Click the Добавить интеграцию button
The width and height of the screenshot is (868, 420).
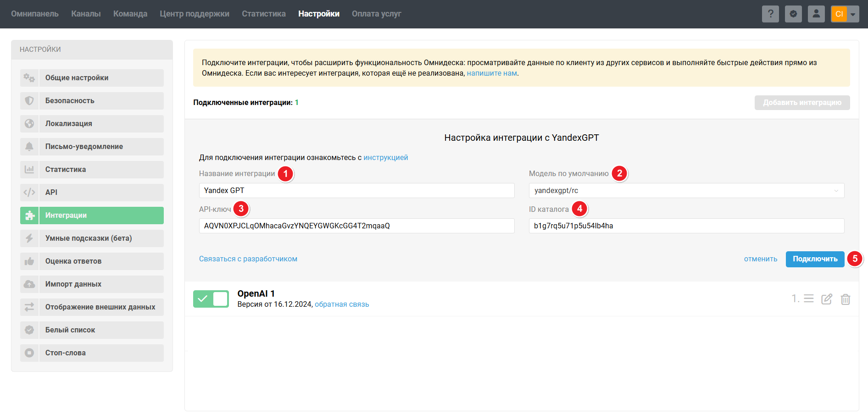(802, 103)
